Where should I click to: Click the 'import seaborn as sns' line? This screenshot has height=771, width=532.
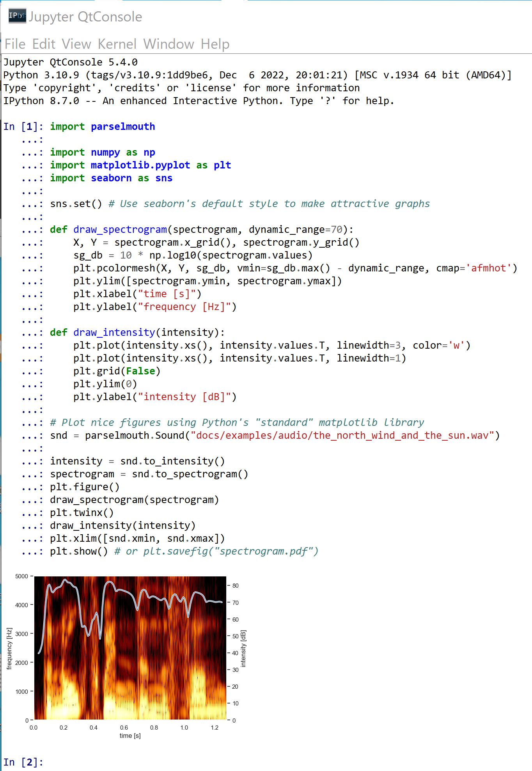point(111,178)
